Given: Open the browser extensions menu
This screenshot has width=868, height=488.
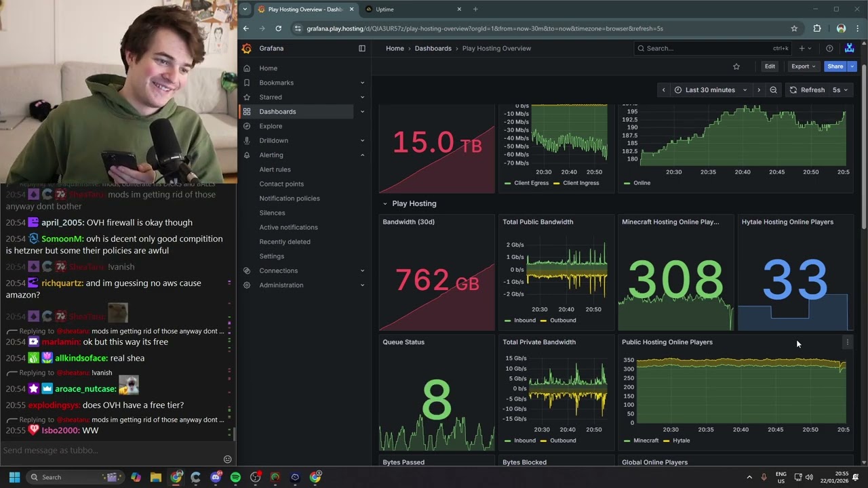Looking at the screenshot, I should click(817, 28).
